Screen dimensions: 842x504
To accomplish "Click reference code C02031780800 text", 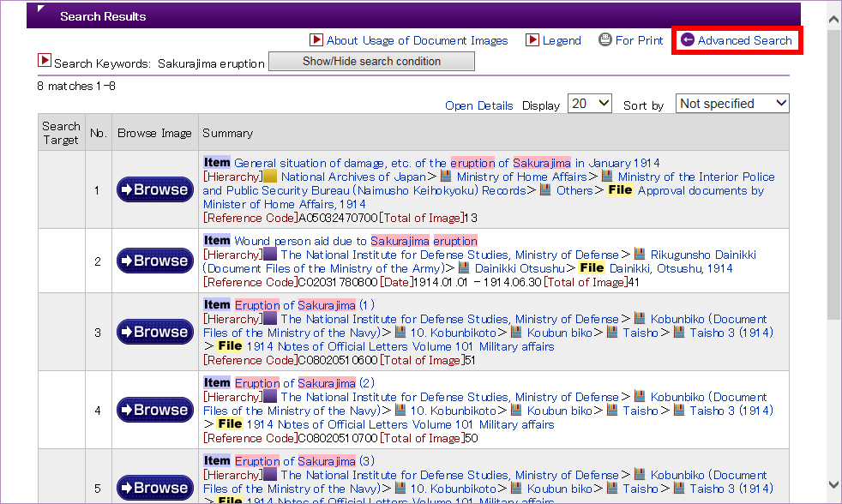I will [339, 282].
